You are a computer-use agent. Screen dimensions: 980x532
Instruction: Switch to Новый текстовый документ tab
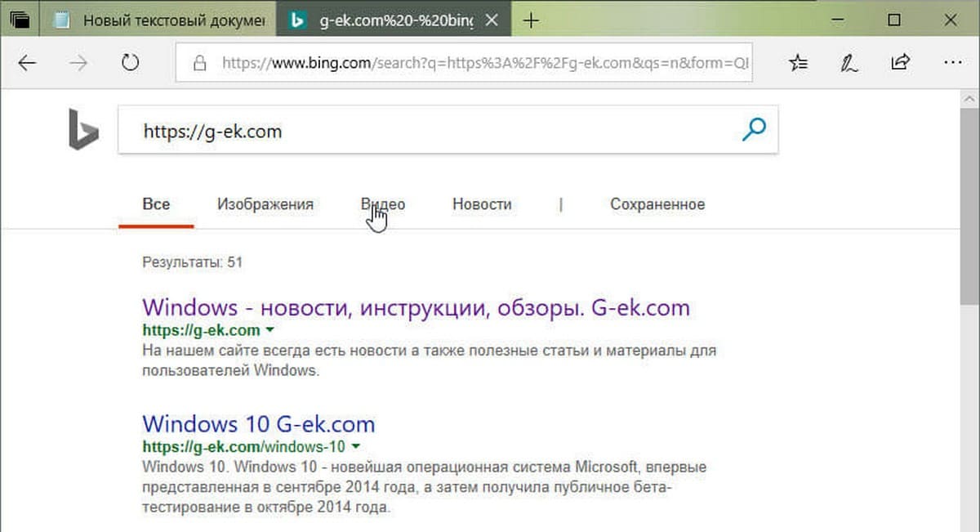tap(158, 21)
